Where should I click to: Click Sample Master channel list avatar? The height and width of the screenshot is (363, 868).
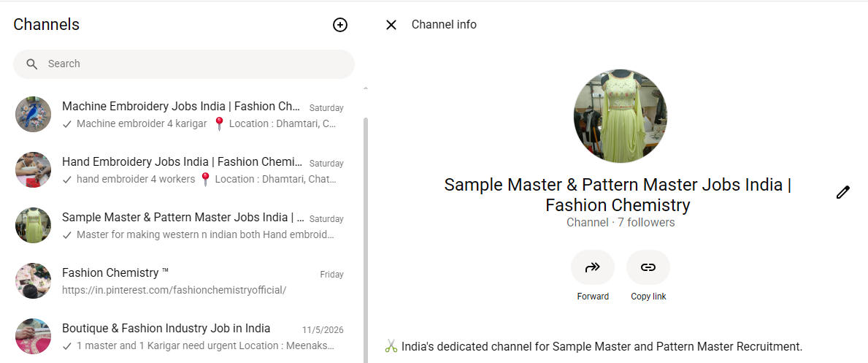33,226
